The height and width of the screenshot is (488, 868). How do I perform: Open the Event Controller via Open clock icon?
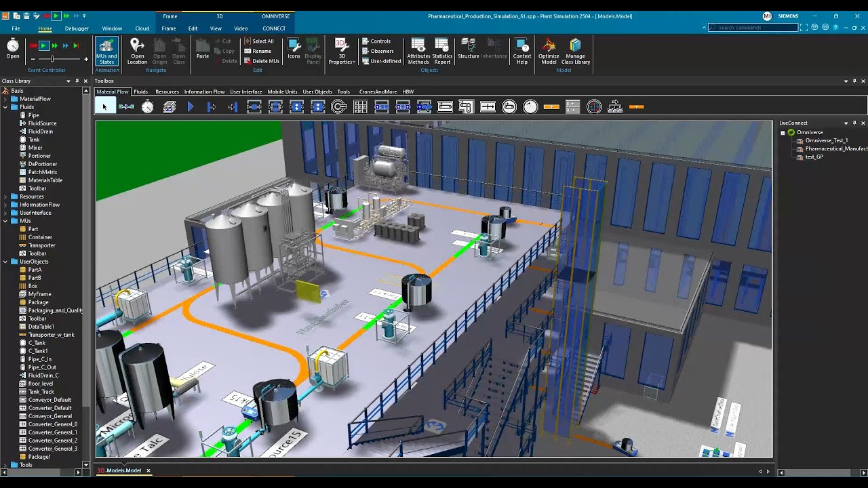pyautogui.click(x=13, y=49)
